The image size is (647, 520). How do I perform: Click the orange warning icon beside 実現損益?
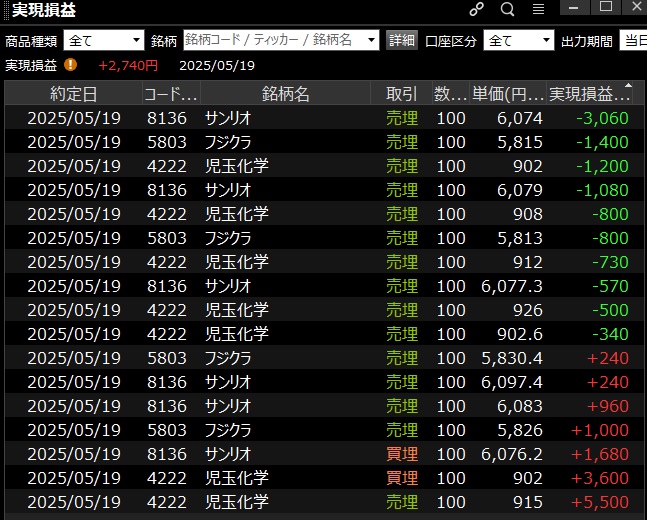point(71,65)
